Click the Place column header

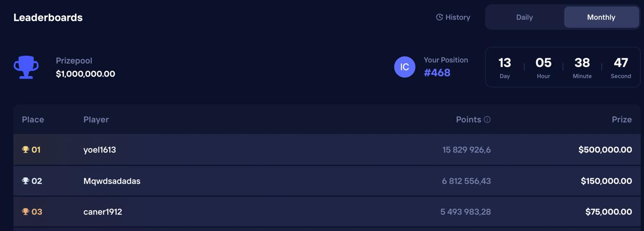coord(33,120)
